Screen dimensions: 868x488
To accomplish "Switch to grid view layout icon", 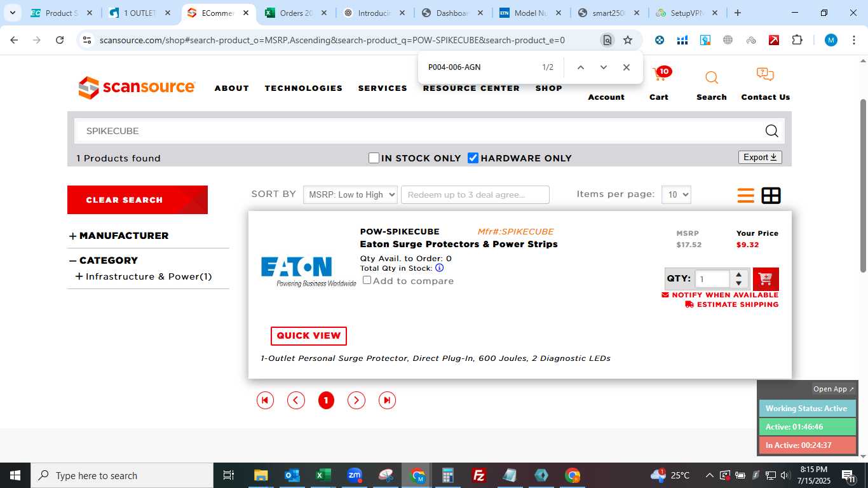I will pyautogui.click(x=771, y=196).
